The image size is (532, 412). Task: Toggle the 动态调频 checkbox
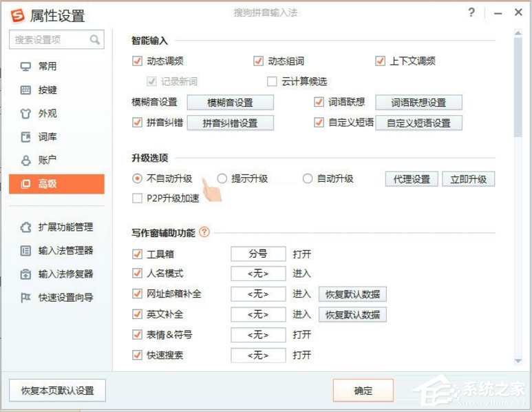[137, 61]
